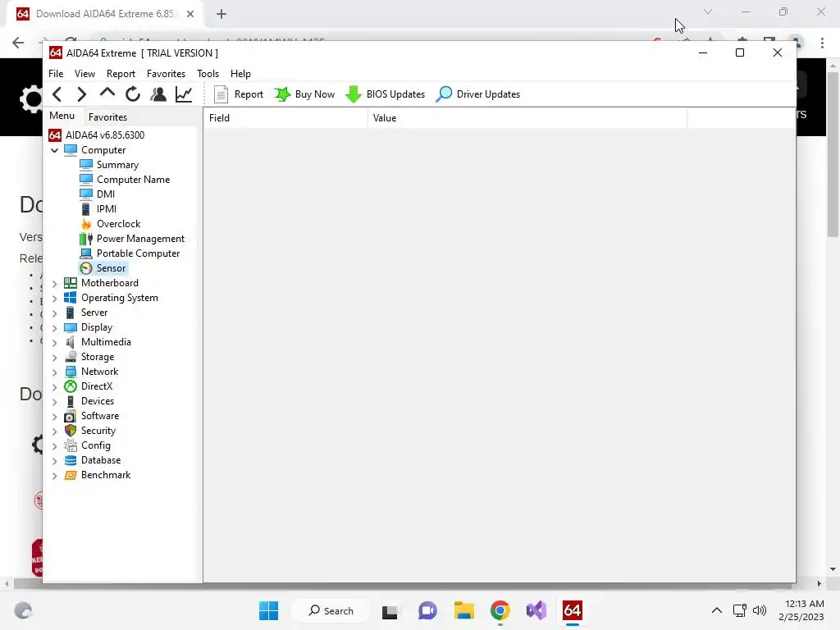Select Computer Name in the tree
The height and width of the screenshot is (630, 840).
(125, 180)
